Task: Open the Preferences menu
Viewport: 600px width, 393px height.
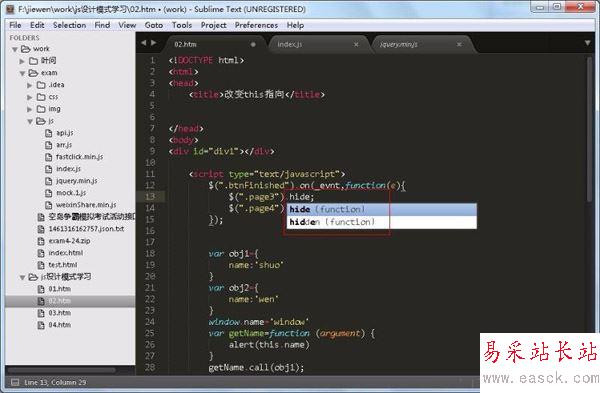Action: pos(256,25)
